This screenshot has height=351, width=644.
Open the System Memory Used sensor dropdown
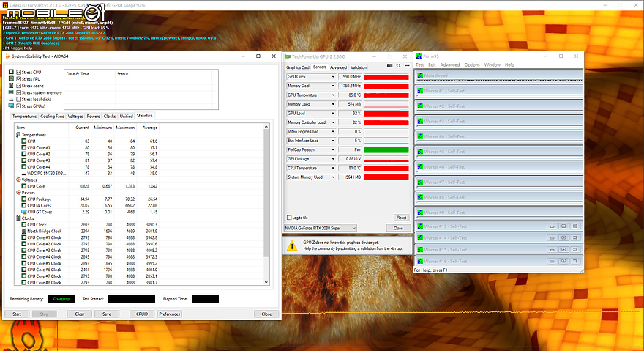point(333,177)
